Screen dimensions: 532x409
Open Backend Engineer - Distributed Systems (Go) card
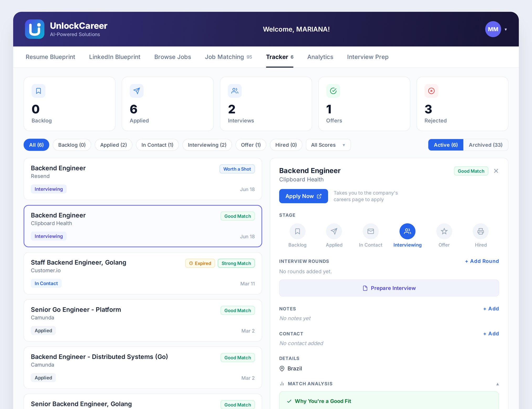[143, 368]
